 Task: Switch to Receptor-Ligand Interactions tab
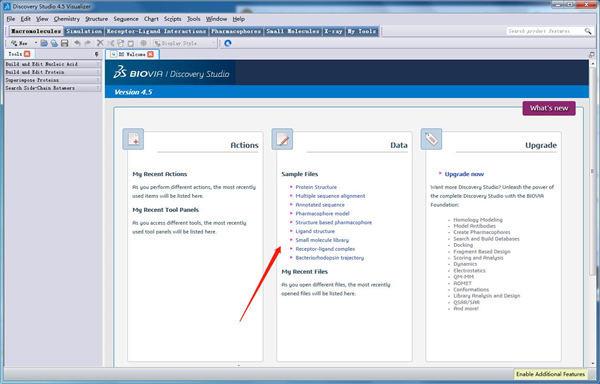(156, 31)
